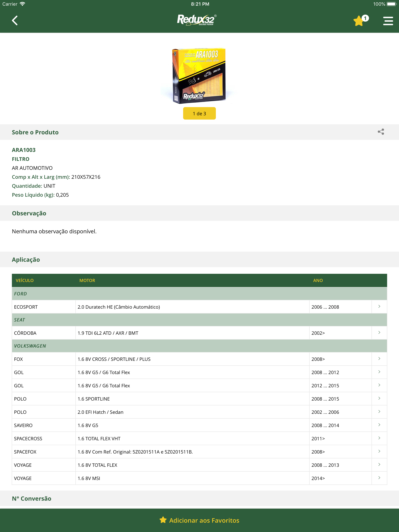Tap the Redux32 logo in header

(x=197, y=20)
